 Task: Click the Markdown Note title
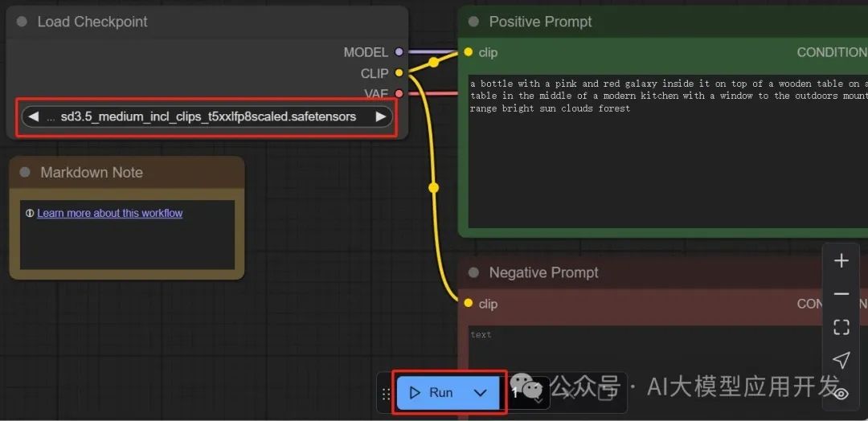(x=92, y=173)
